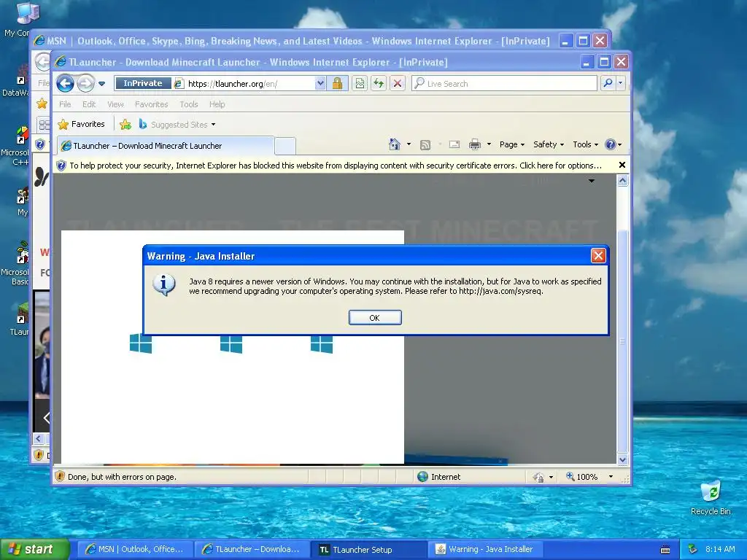This screenshot has width=747, height=560.
Task: Open the View menu
Action: (x=115, y=104)
